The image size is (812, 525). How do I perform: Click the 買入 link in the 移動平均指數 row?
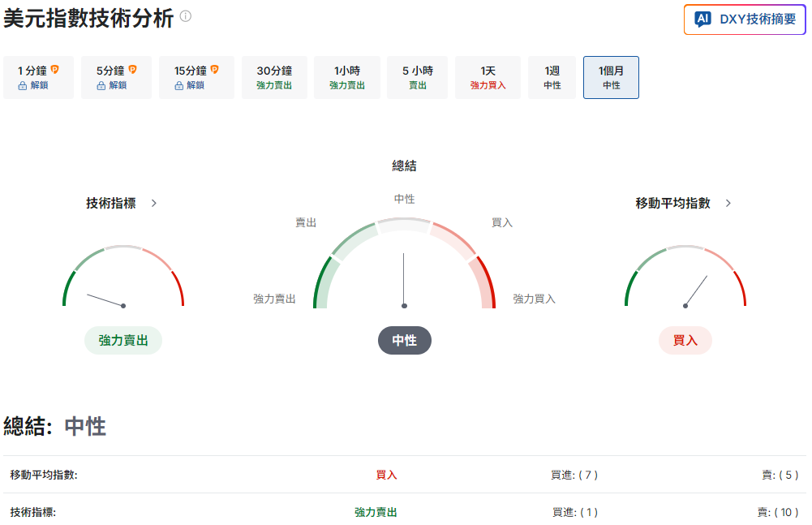[x=386, y=475]
